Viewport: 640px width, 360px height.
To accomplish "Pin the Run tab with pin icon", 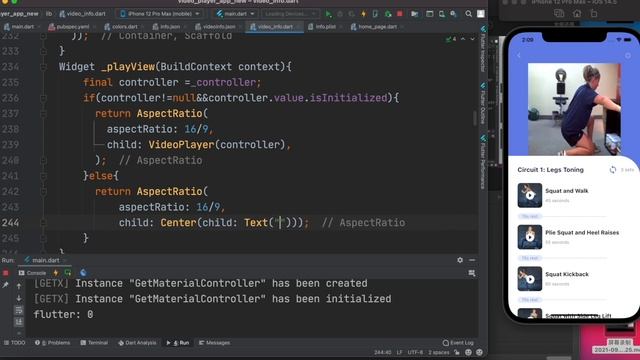I will tap(6, 285).
